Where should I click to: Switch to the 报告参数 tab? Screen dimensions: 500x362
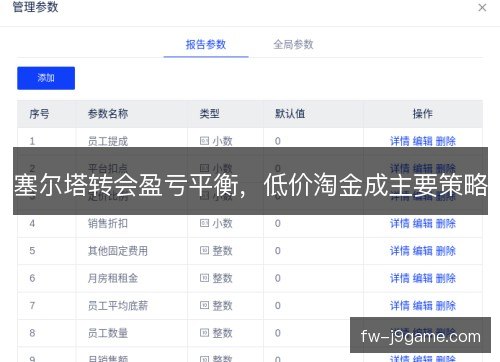tap(206, 44)
